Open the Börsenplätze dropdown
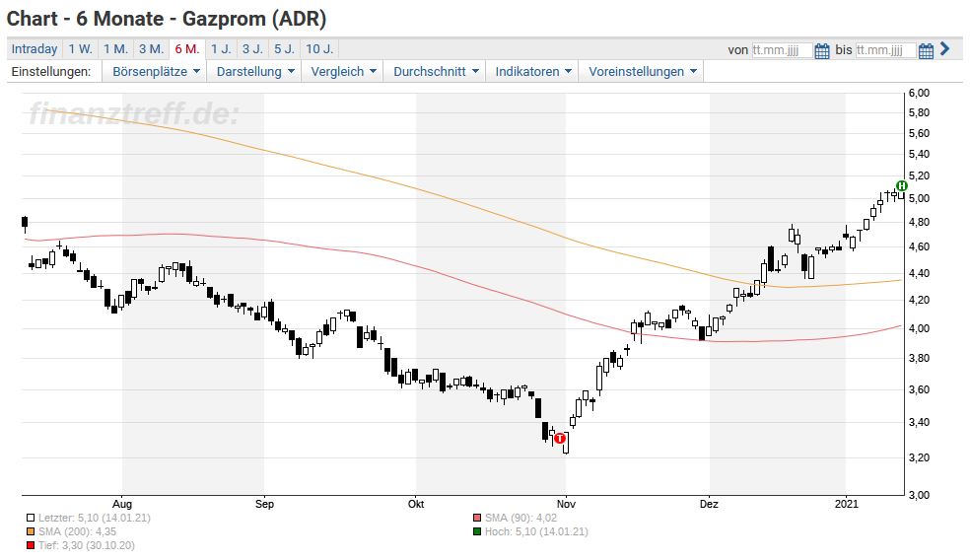Viewport: 971px width, 560px height. (156, 72)
